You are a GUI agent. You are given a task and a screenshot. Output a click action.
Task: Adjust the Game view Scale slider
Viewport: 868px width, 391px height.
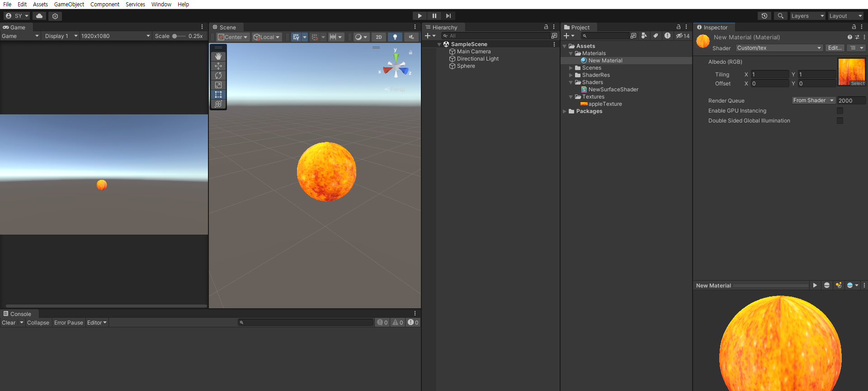point(179,36)
